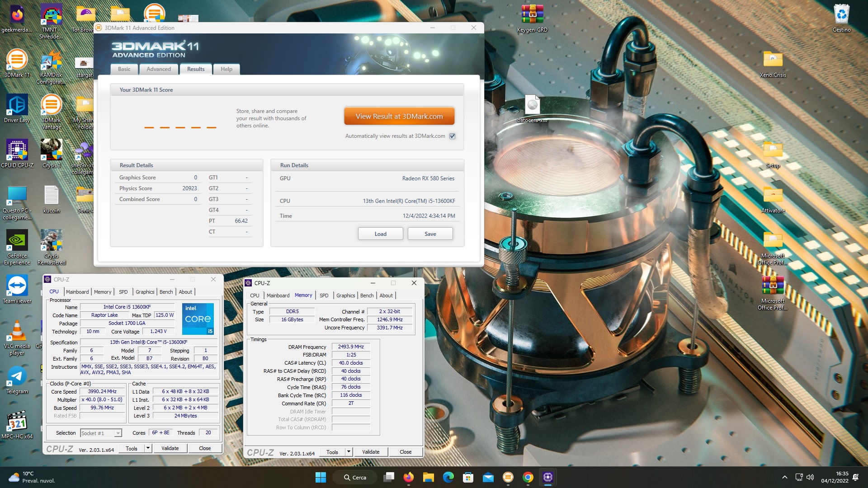Launch the GeForce Experience desktop icon
Viewport: 868px width, 488px height.
tap(17, 248)
